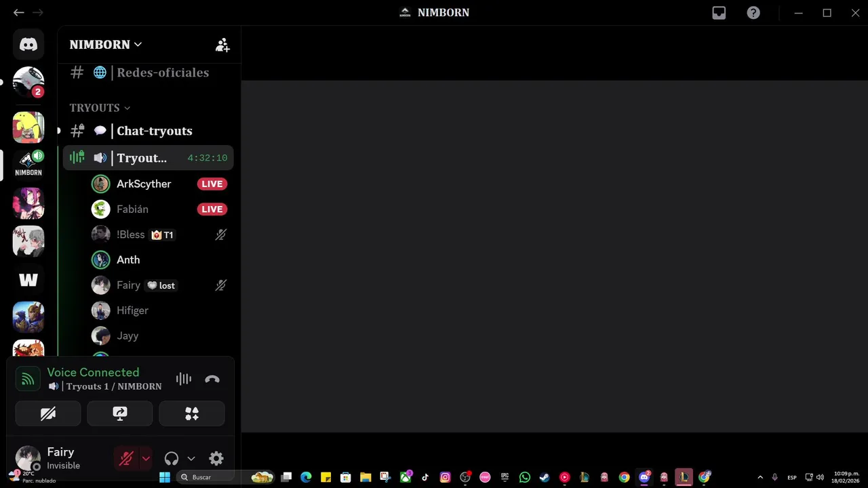This screenshot has height=488, width=868.
Task: Open the taskbar clock and date
Action: 846,477
